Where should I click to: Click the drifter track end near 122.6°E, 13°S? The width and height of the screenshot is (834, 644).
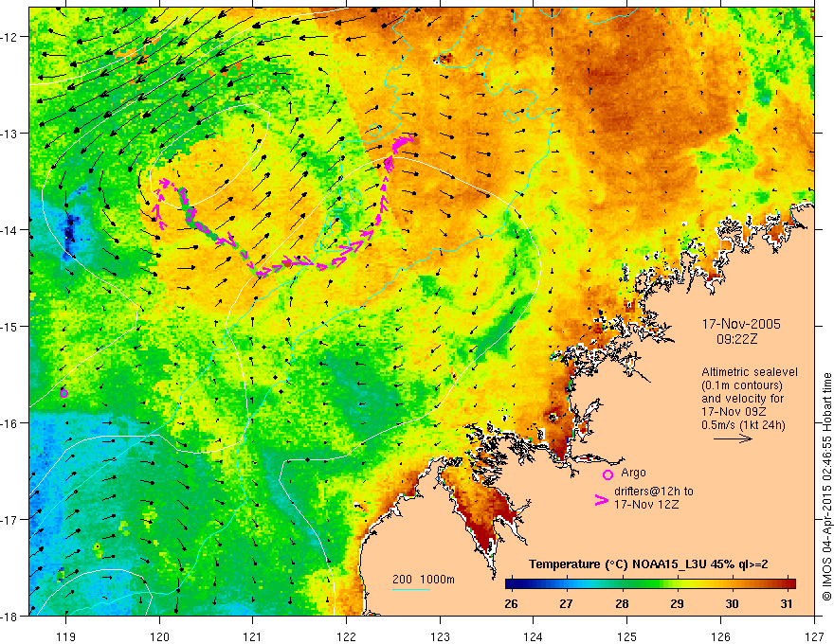403,142
